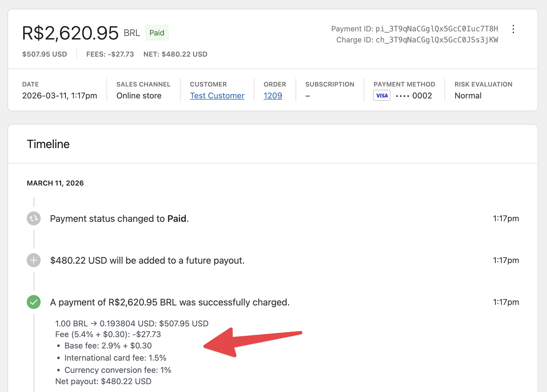
Task: Click the green Paid status badge
Action: click(x=157, y=33)
